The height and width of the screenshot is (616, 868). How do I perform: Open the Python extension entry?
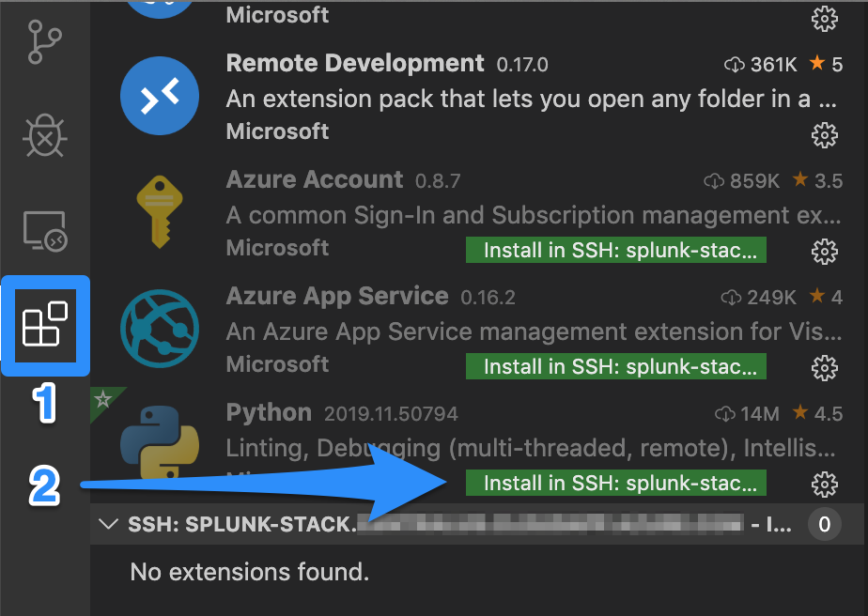(269, 413)
